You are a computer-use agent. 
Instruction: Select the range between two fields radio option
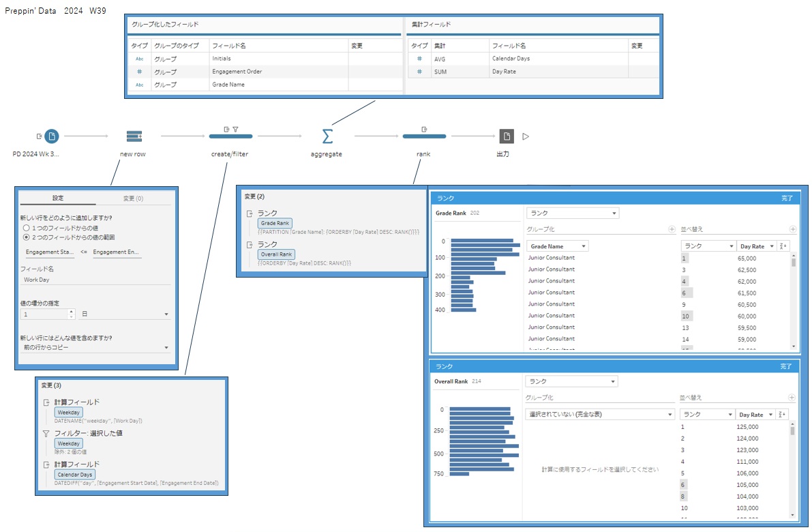(x=27, y=237)
